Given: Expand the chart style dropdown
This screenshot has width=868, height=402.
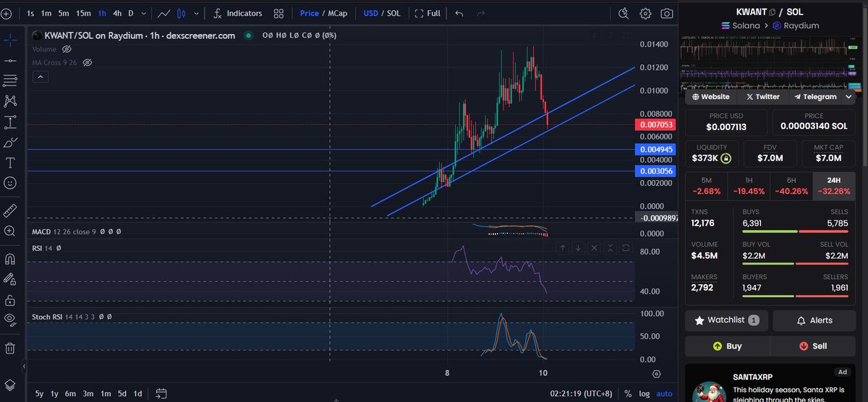Looking at the screenshot, I should (195, 13).
